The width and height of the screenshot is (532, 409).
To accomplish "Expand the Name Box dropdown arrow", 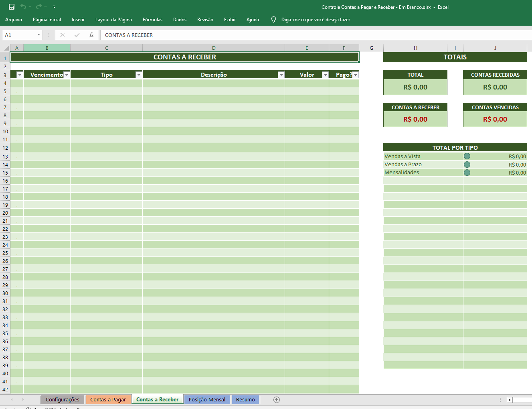I will [38, 35].
